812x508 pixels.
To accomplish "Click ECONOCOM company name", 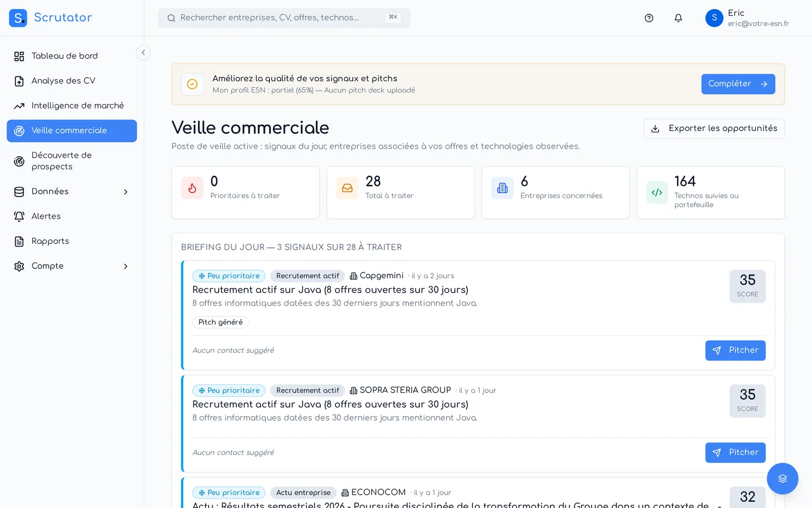I will (379, 492).
